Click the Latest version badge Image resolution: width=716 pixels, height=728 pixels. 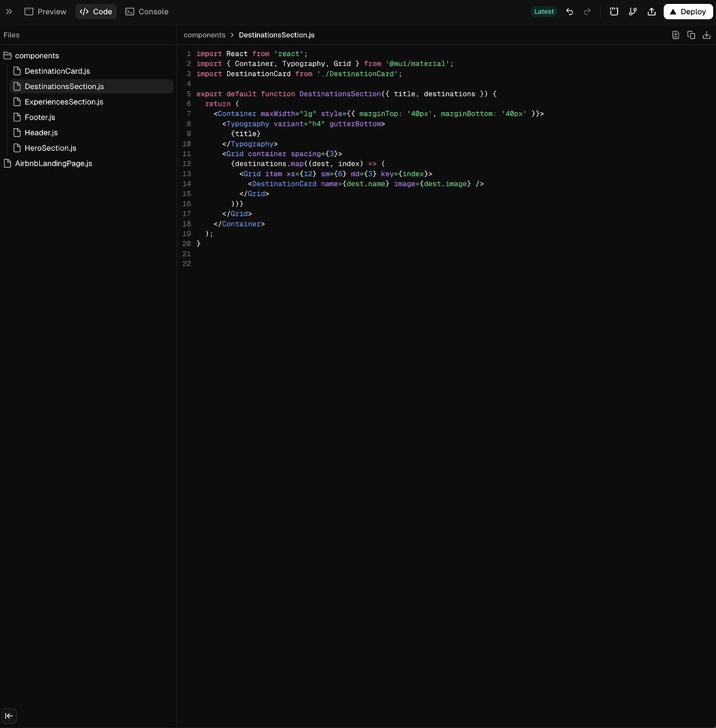pos(544,11)
